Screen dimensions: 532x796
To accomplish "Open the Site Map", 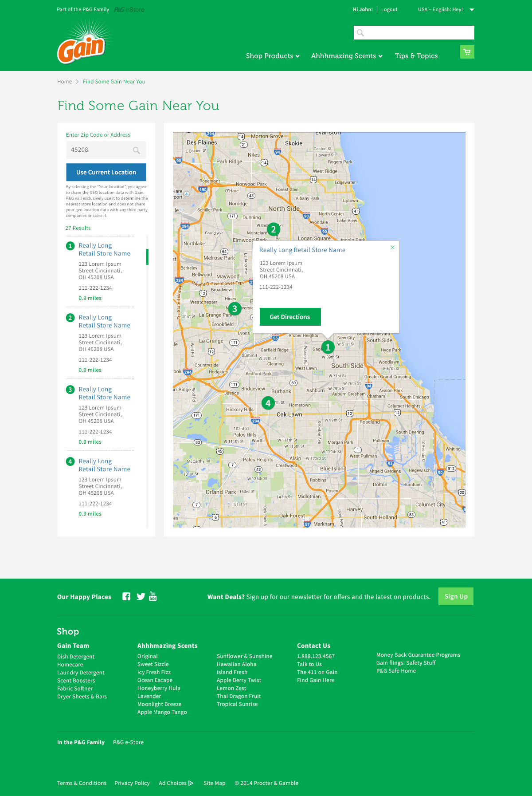I will tap(215, 783).
